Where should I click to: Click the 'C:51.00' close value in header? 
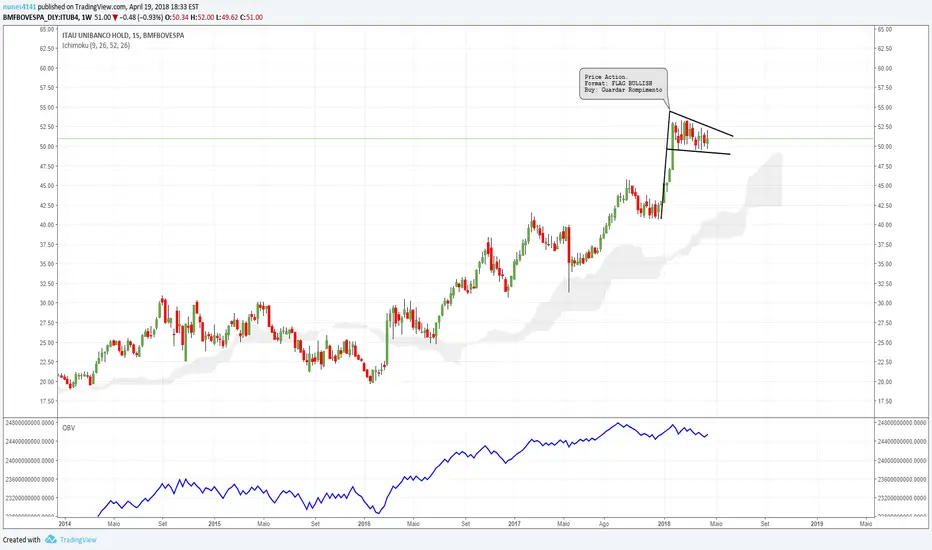click(251, 17)
